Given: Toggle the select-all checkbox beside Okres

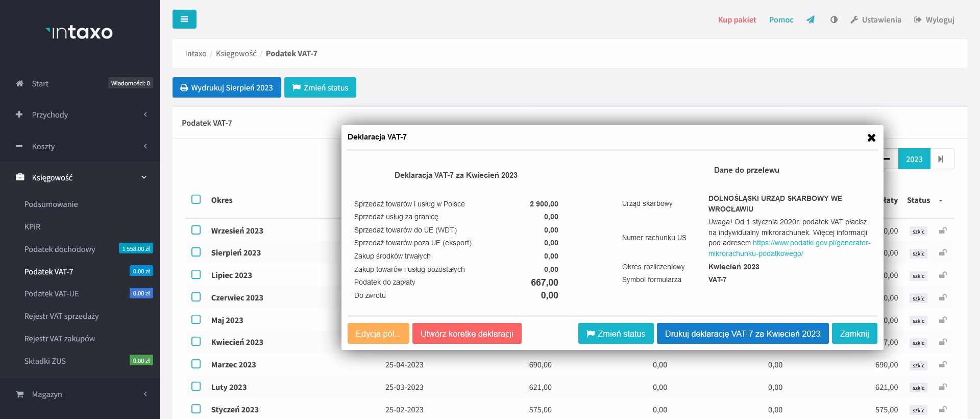Looking at the screenshot, I should coord(196,199).
